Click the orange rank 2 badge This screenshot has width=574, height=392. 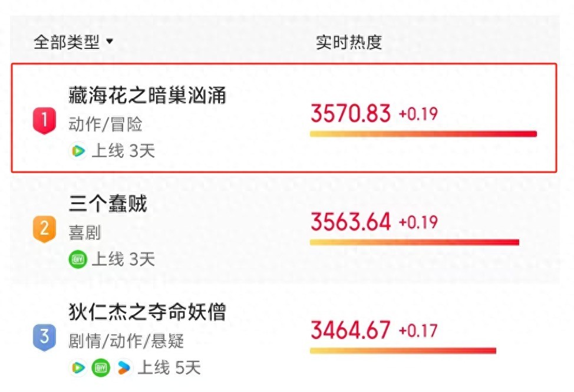coord(44,229)
